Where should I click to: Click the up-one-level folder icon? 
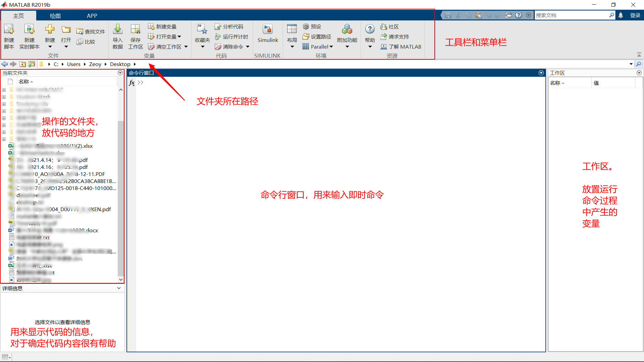[x=22, y=64]
